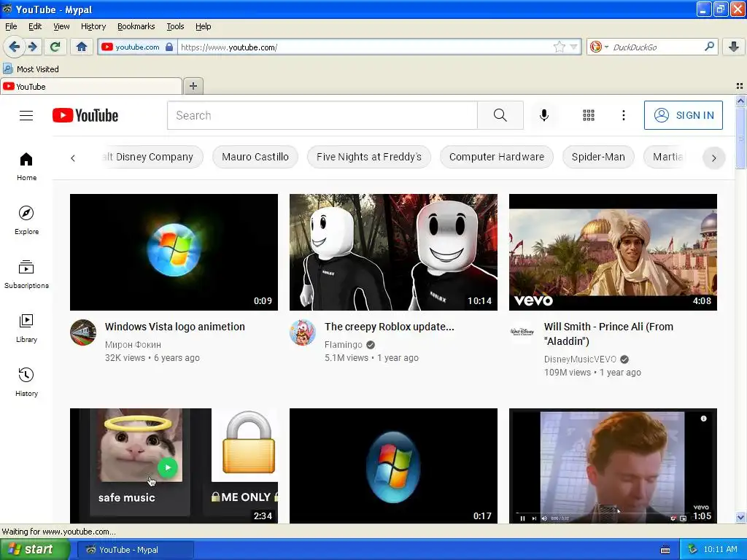Click the browser Forward arrow

pyautogui.click(x=33, y=47)
